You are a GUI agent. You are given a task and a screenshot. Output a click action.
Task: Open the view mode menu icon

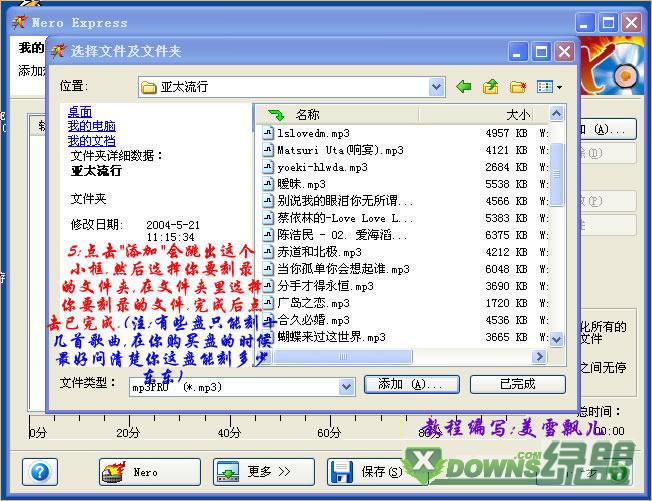[549, 87]
